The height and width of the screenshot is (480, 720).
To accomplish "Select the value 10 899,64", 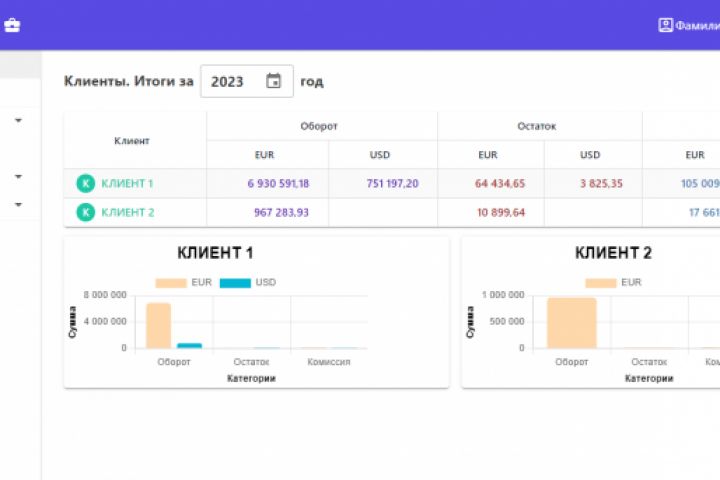I will [x=501, y=212].
